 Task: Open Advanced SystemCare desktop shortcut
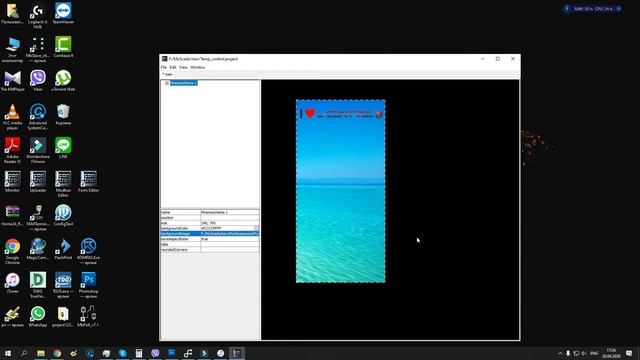(x=38, y=117)
